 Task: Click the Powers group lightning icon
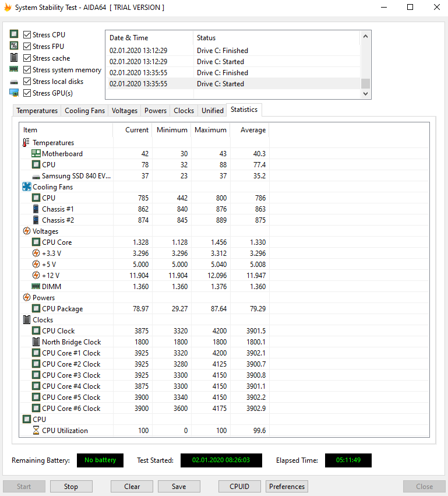27,297
